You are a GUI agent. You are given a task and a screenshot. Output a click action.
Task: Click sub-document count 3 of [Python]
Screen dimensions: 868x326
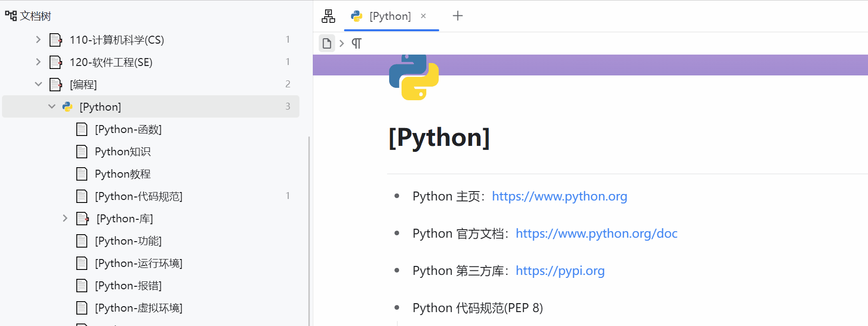pyautogui.click(x=288, y=106)
